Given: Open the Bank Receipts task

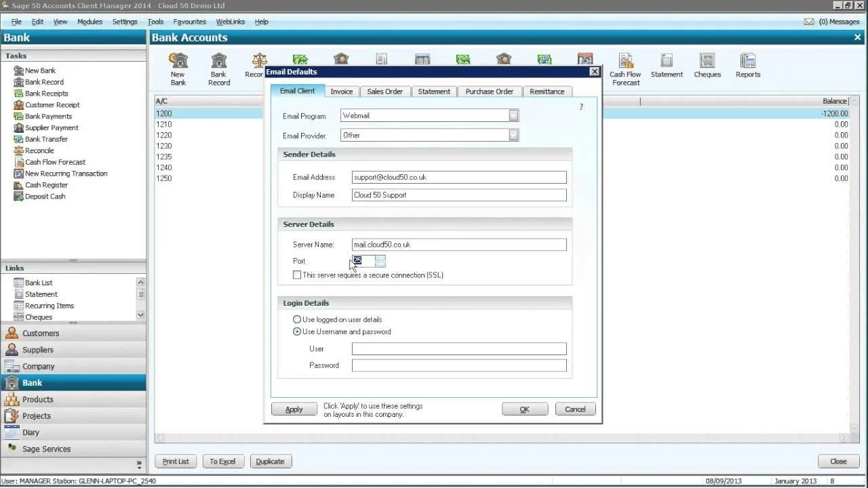Looking at the screenshot, I should 46,94.
